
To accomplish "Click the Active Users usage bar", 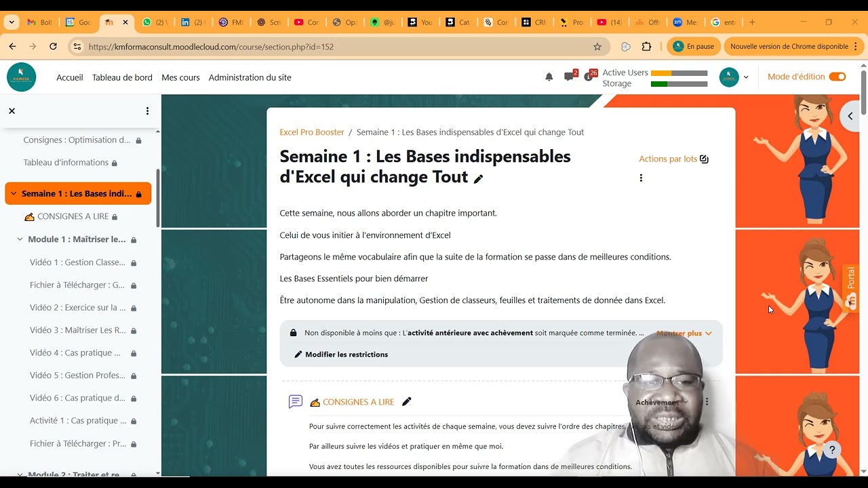I will click(x=679, y=73).
